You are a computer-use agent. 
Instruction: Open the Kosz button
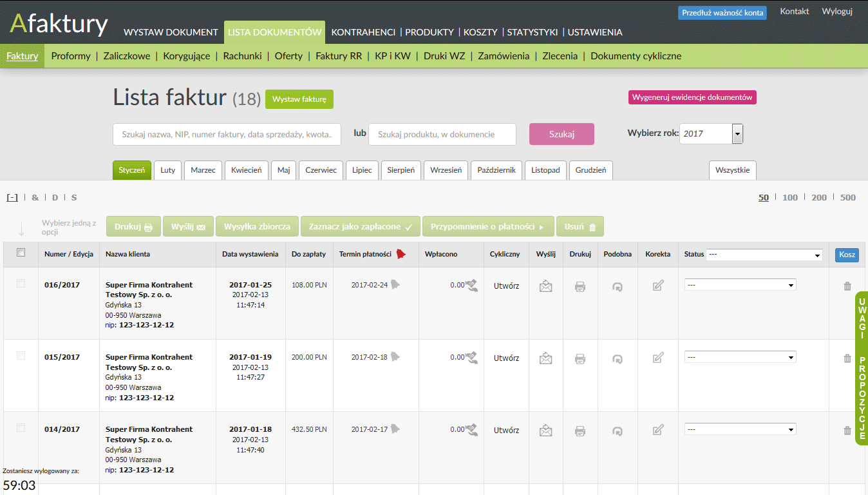click(845, 255)
